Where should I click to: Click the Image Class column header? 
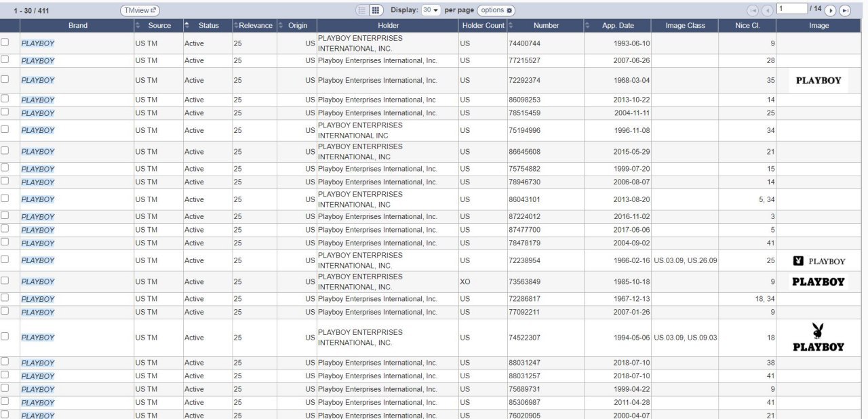point(685,25)
